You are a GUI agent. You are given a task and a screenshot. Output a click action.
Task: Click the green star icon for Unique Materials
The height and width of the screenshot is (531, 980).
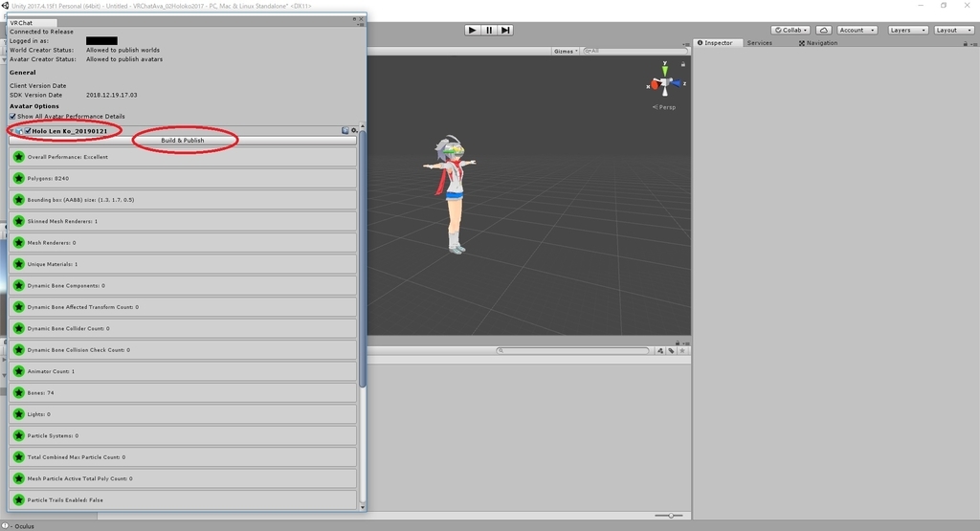coord(19,264)
